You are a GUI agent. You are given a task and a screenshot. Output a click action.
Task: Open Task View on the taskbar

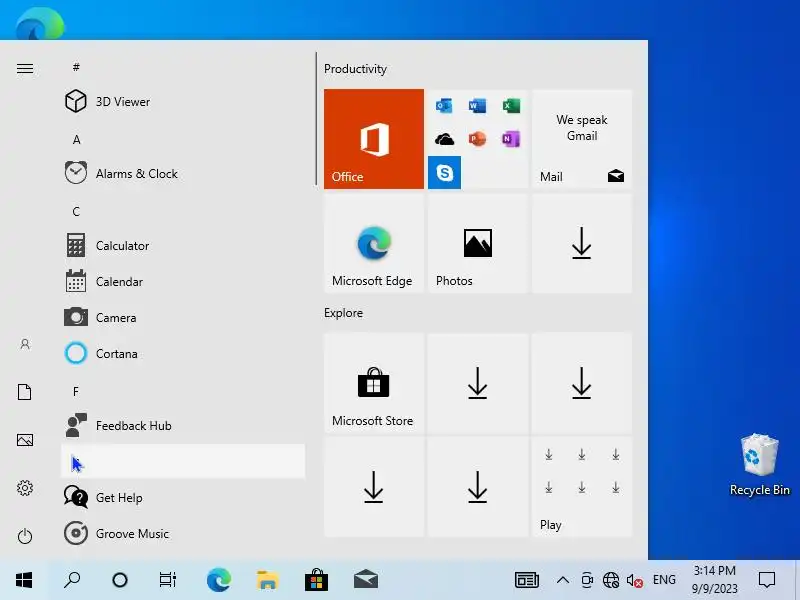point(168,580)
